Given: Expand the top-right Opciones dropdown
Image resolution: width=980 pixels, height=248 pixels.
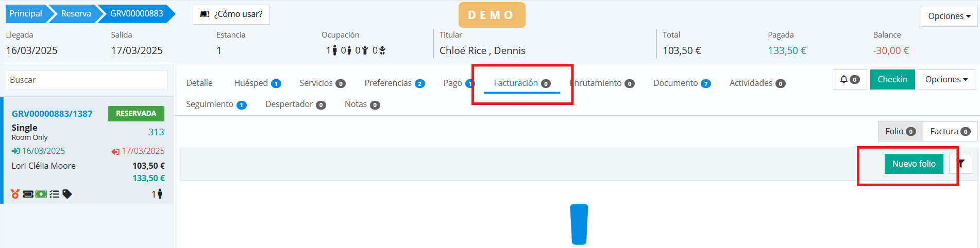Looking at the screenshot, I should pos(949,16).
